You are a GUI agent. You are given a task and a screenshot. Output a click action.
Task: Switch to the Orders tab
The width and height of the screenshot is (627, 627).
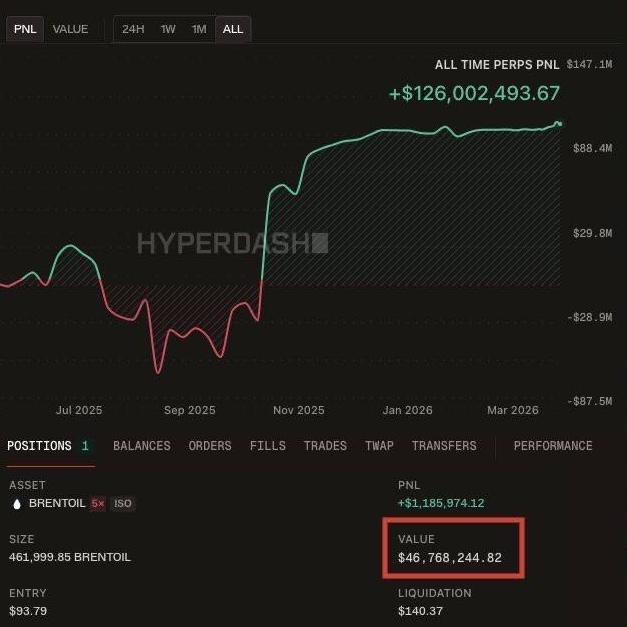click(x=210, y=446)
